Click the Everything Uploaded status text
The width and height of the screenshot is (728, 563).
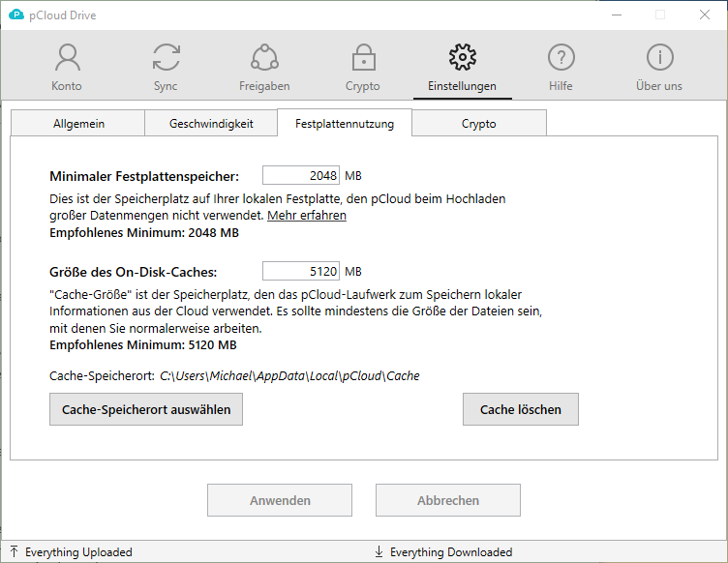[78, 551]
